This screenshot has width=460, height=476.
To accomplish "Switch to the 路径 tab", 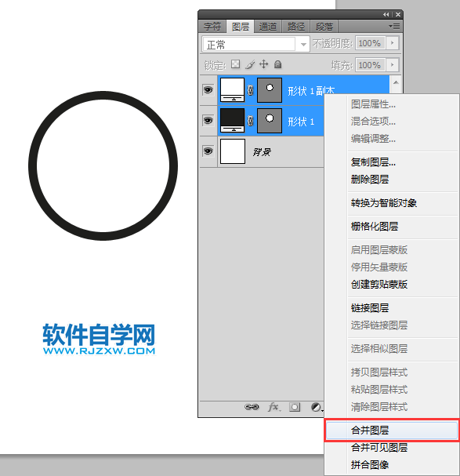I will point(296,27).
